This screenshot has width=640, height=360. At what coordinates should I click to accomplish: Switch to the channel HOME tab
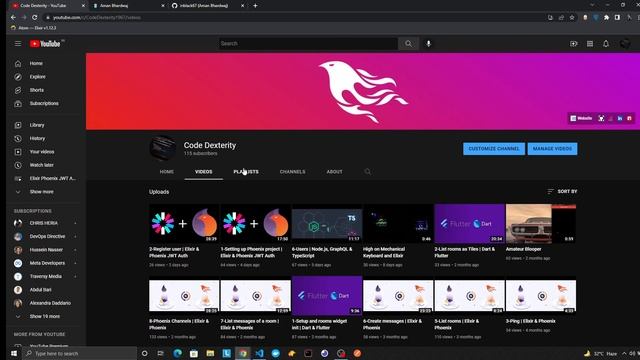167,172
